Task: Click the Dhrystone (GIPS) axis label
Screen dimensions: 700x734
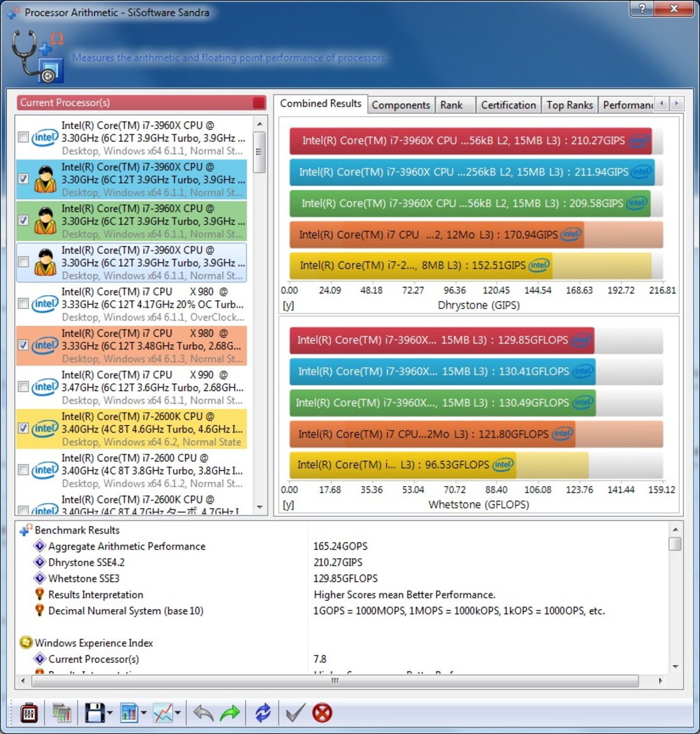Action: click(x=478, y=305)
